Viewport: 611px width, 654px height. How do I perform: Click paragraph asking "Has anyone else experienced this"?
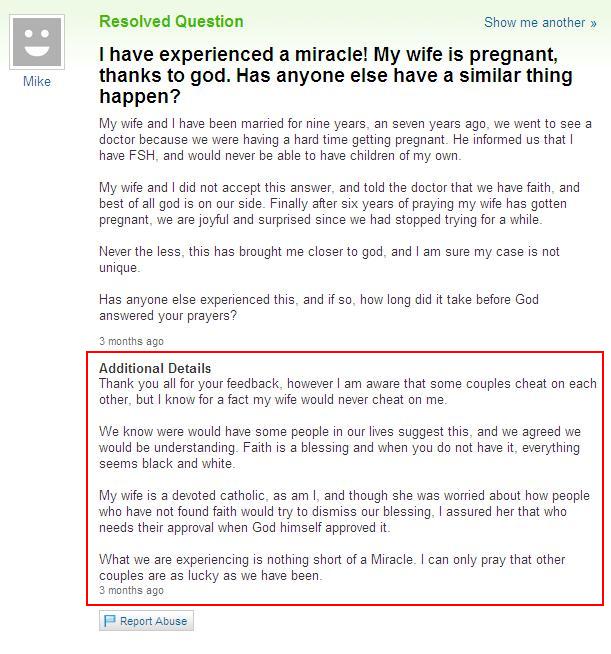319,307
